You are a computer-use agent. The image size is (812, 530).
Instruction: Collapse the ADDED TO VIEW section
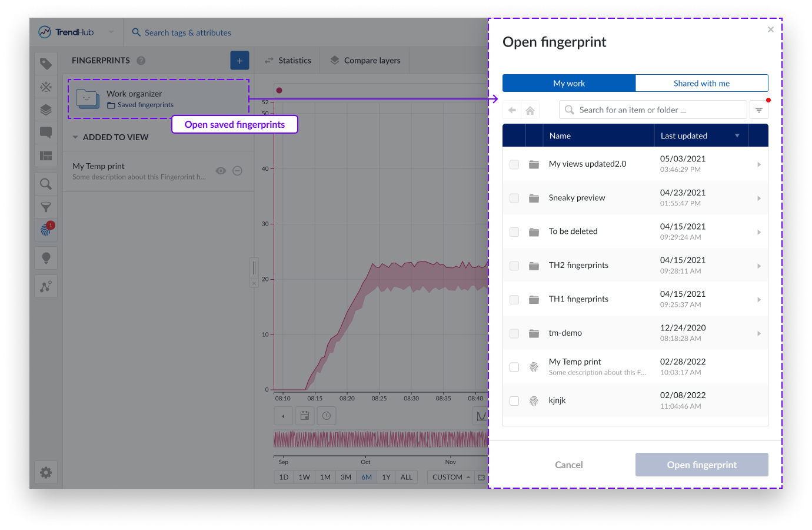coord(75,137)
